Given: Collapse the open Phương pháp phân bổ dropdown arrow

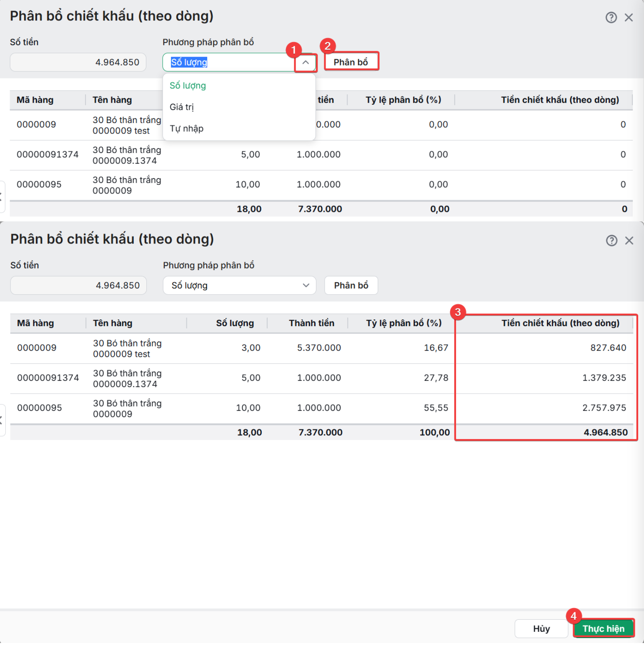Looking at the screenshot, I should pos(306,62).
